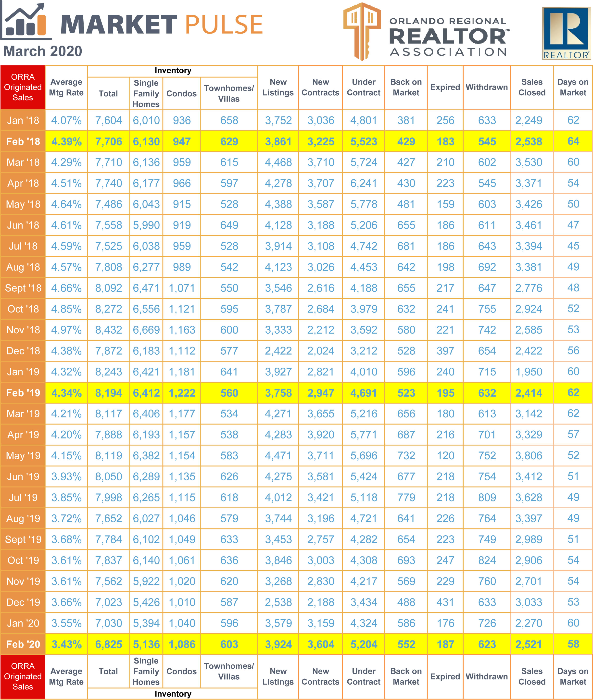Select the highlighted Feb '19 row label
The width and height of the screenshot is (593, 700).
tap(23, 393)
